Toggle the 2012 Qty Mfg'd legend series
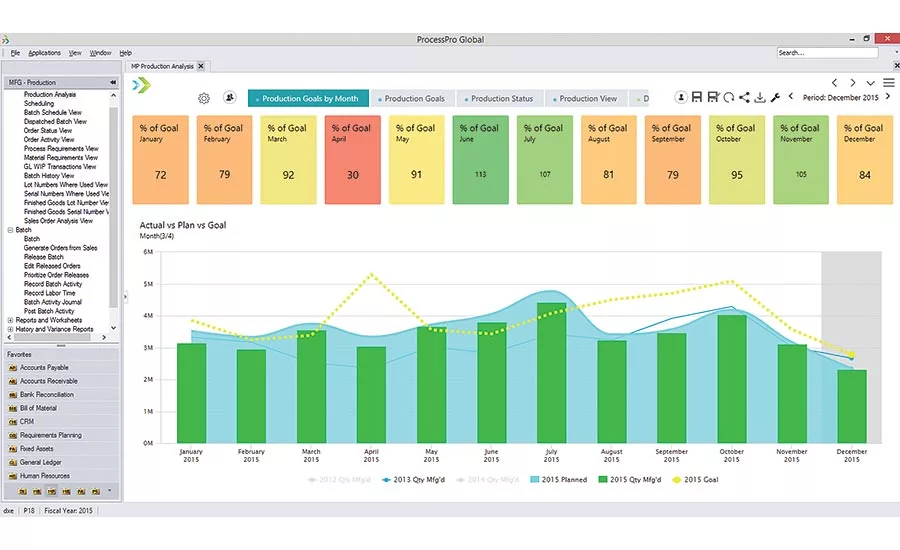The image size is (900, 550). tap(339, 479)
